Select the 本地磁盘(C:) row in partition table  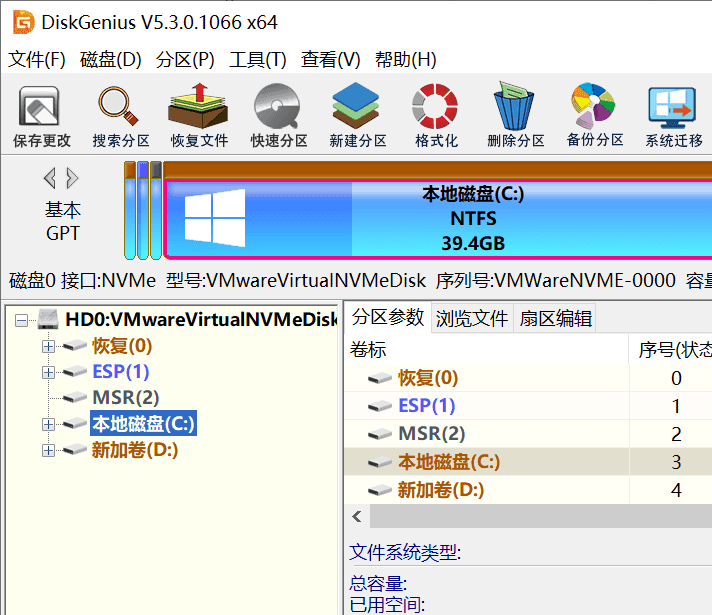click(528, 462)
